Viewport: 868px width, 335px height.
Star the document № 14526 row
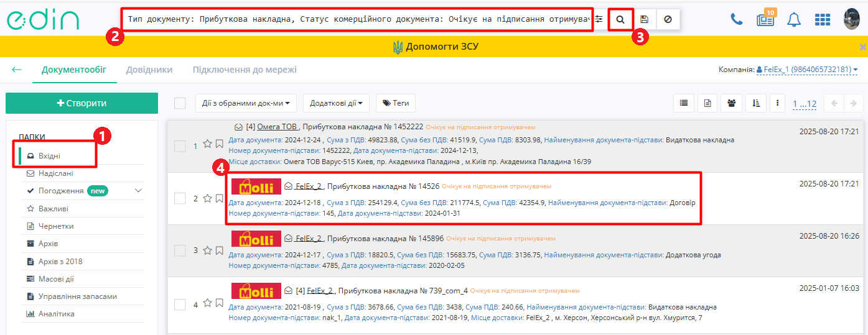[x=208, y=198]
